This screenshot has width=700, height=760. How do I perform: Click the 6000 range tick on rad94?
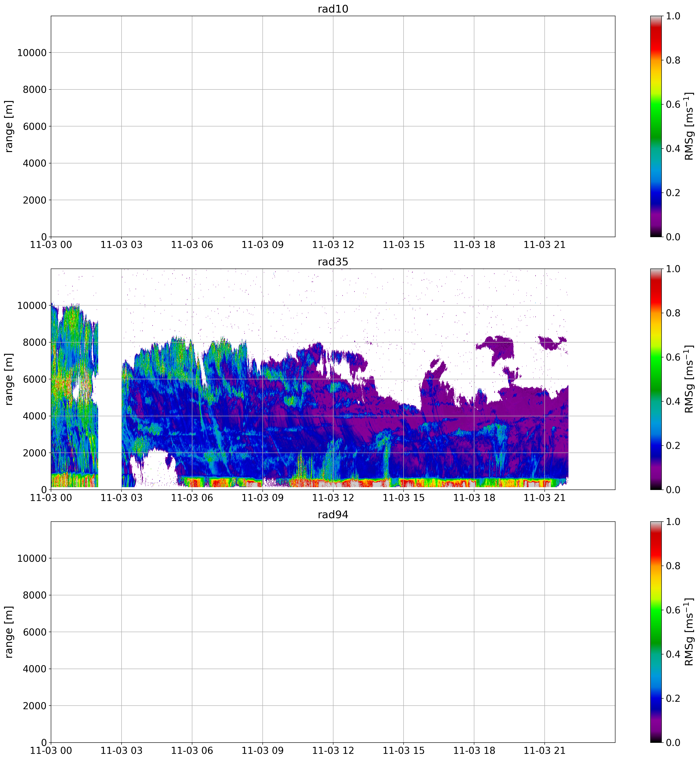click(x=34, y=632)
